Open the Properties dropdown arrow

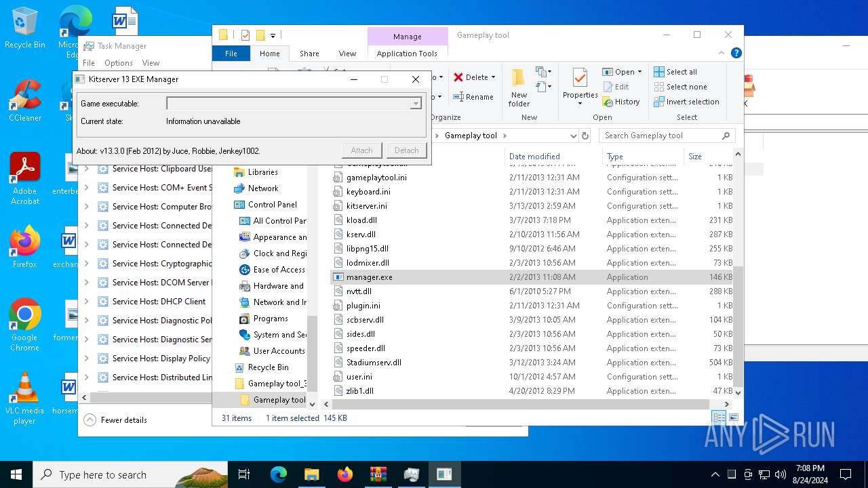[x=580, y=104]
